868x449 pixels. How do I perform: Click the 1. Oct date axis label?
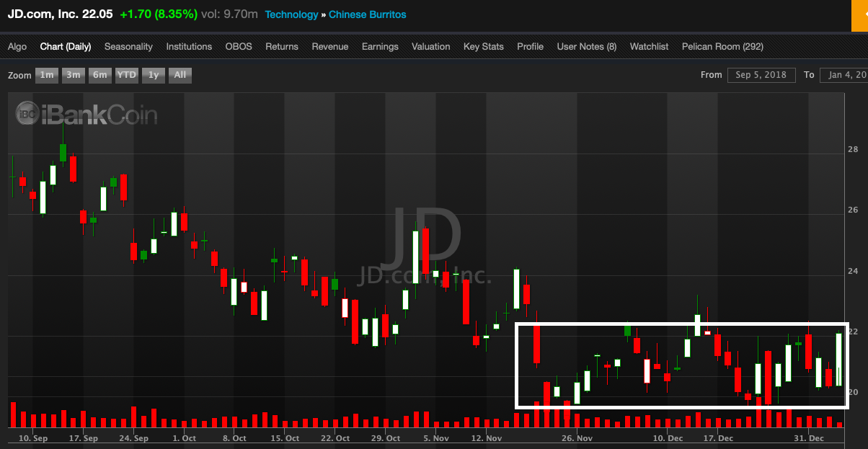pos(185,438)
